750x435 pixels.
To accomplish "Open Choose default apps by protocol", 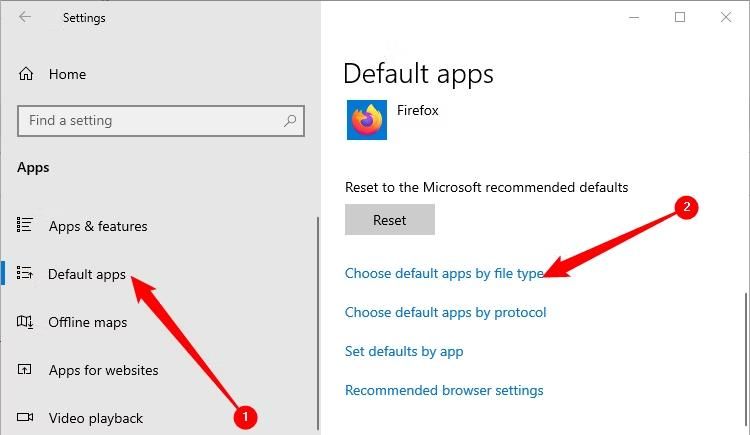I will (x=445, y=312).
